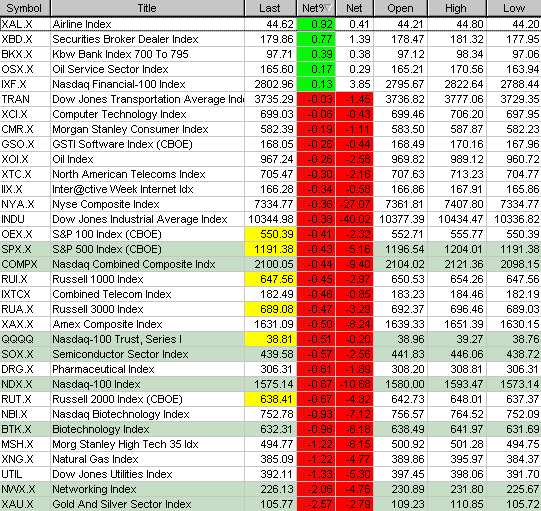The width and height of the screenshot is (541, 511).
Task: Click the yellow 550.39 Last cell
Action: tap(270, 234)
